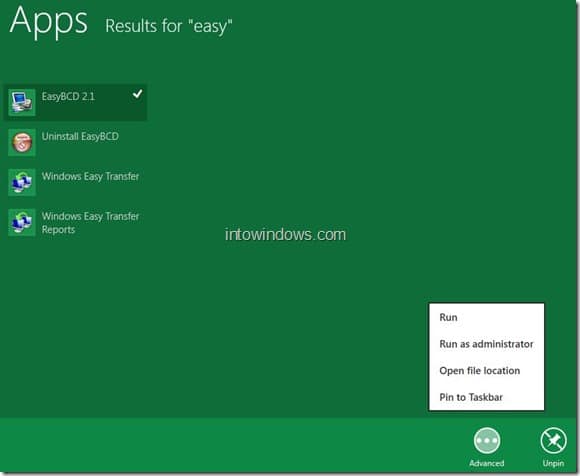Click the Windows Easy Transfer icon

click(x=22, y=182)
